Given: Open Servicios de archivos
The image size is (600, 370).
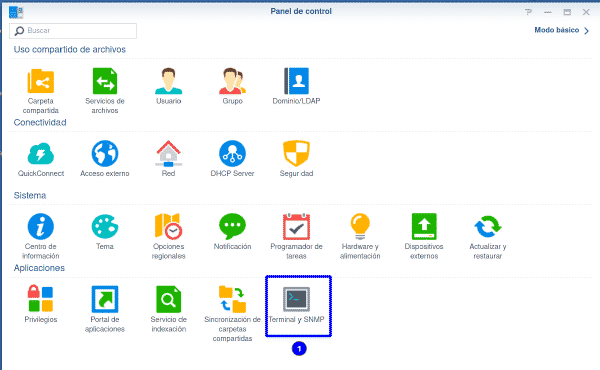Looking at the screenshot, I should pyautogui.click(x=104, y=91).
